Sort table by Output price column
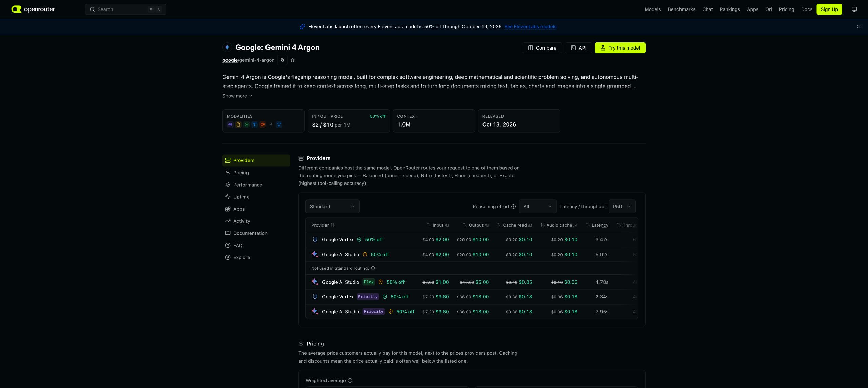This screenshot has height=388, width=868. (476, 225)
